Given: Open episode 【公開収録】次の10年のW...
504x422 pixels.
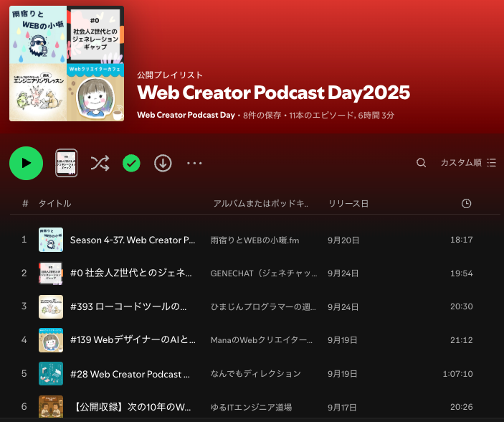Looking at the screenshot, I should 131,407.
